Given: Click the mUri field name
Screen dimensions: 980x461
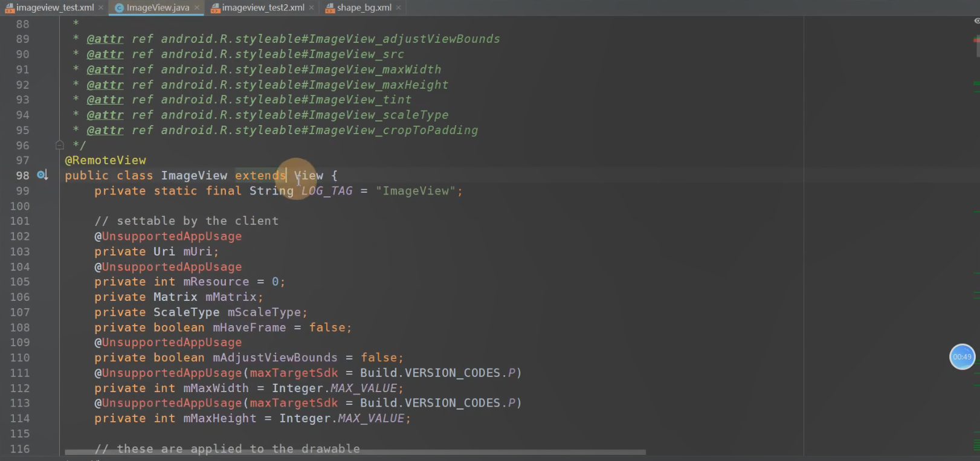Looking at the screenshot, I should coord(198,251).
